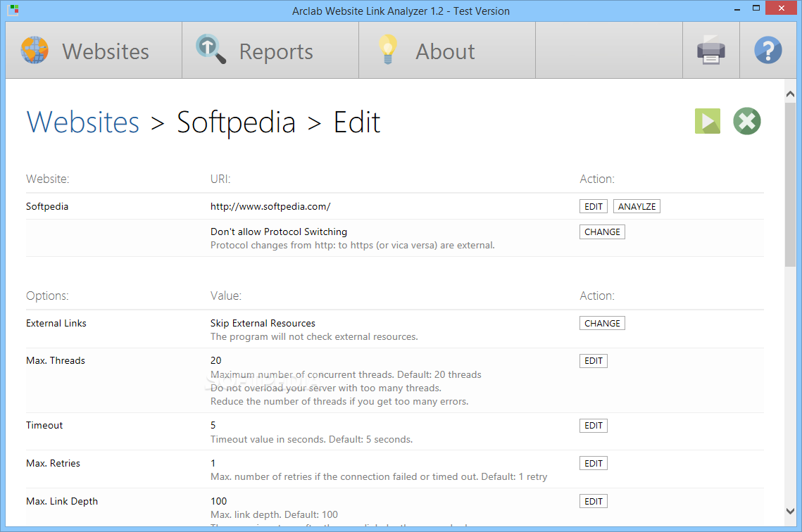
Task: Select the URI text http://www.softpedia.com/
Action: pyautogui.click(x=270, y=206)
